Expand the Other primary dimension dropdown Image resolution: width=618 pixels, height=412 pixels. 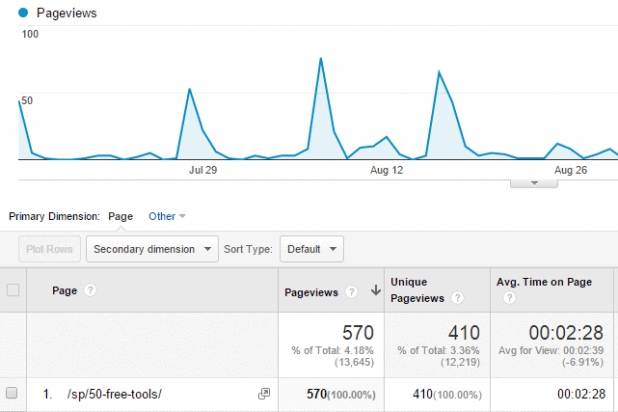167,216
